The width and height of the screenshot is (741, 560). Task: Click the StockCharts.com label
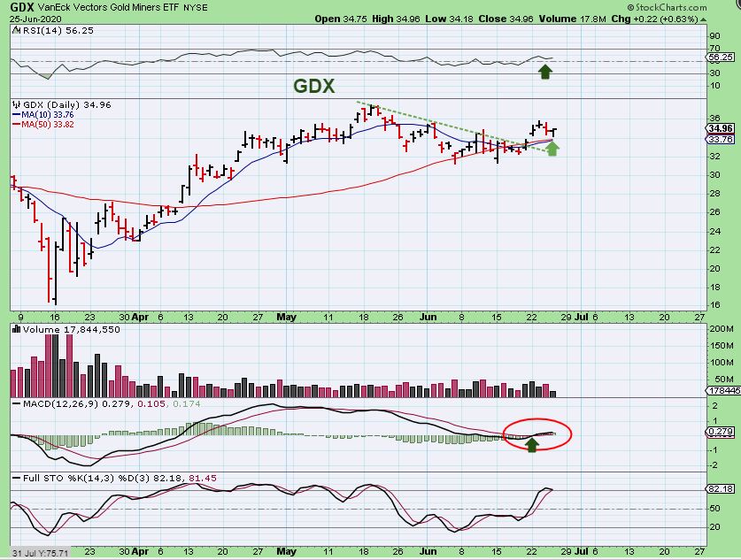[668, 7]
